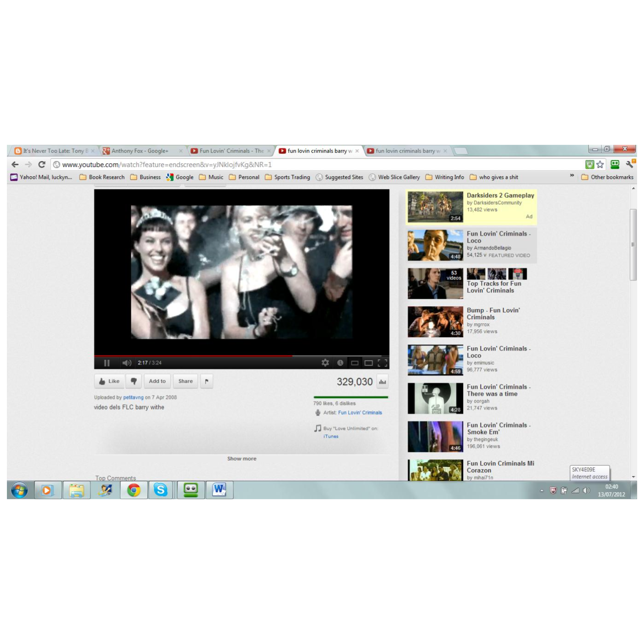Switch to large player size

coord(368,363)
